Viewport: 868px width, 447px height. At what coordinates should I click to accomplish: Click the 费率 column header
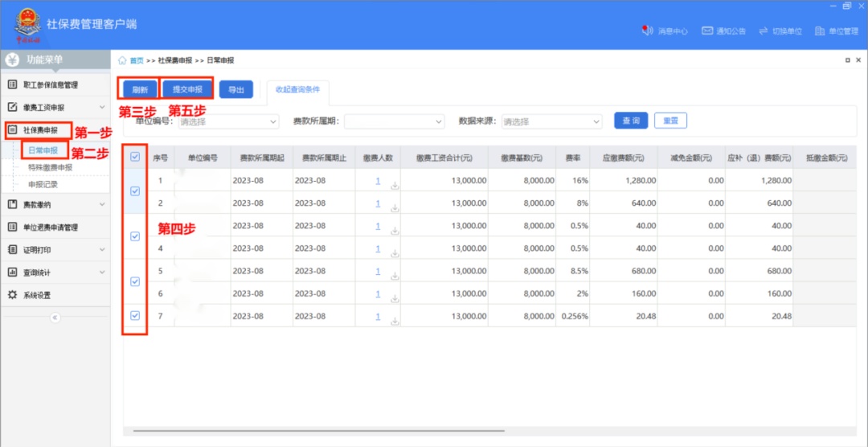click(573, 158)
